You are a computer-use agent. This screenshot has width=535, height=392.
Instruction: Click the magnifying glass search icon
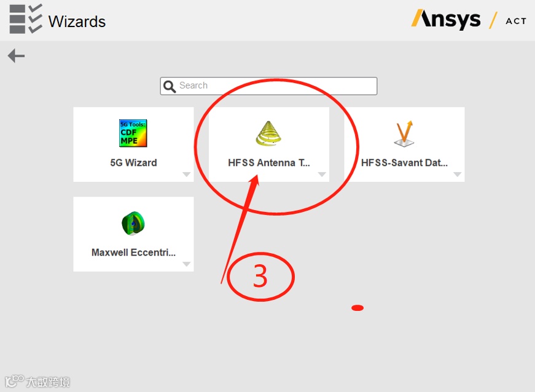pos(170,86)
